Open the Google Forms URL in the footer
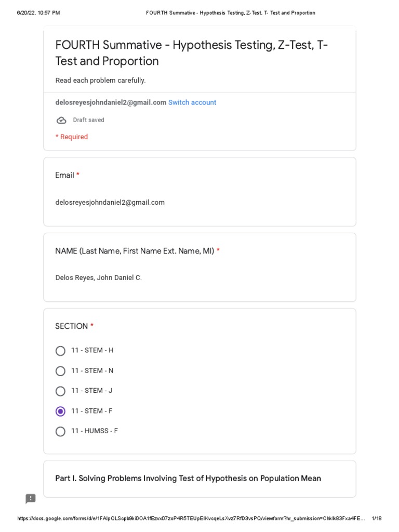This screenshot has width=399, height=532. click(192, 519)
